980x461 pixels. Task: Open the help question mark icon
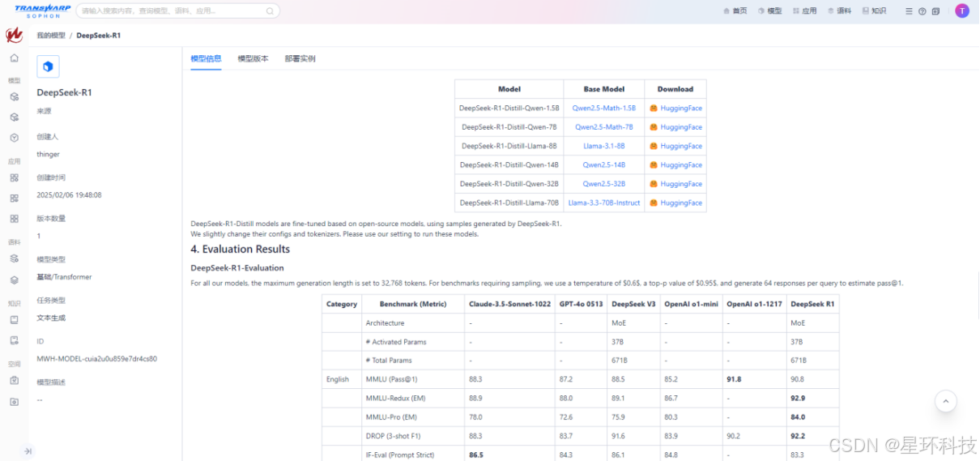click(922, 11)
